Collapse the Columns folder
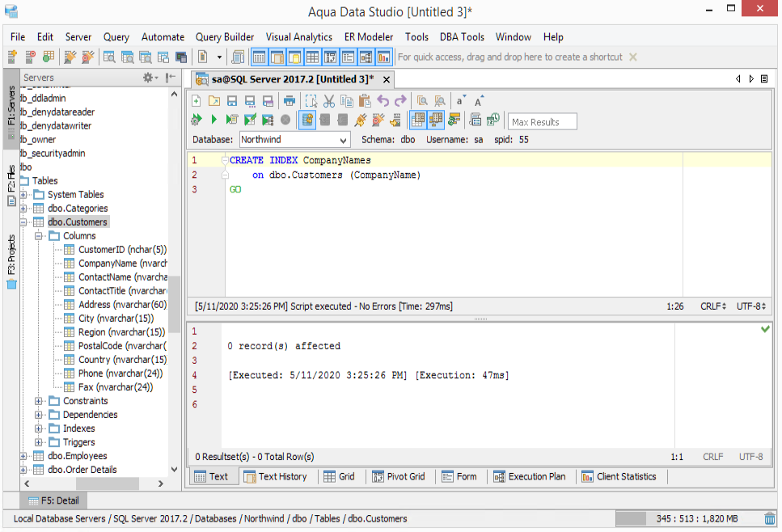 coord(38,236)
